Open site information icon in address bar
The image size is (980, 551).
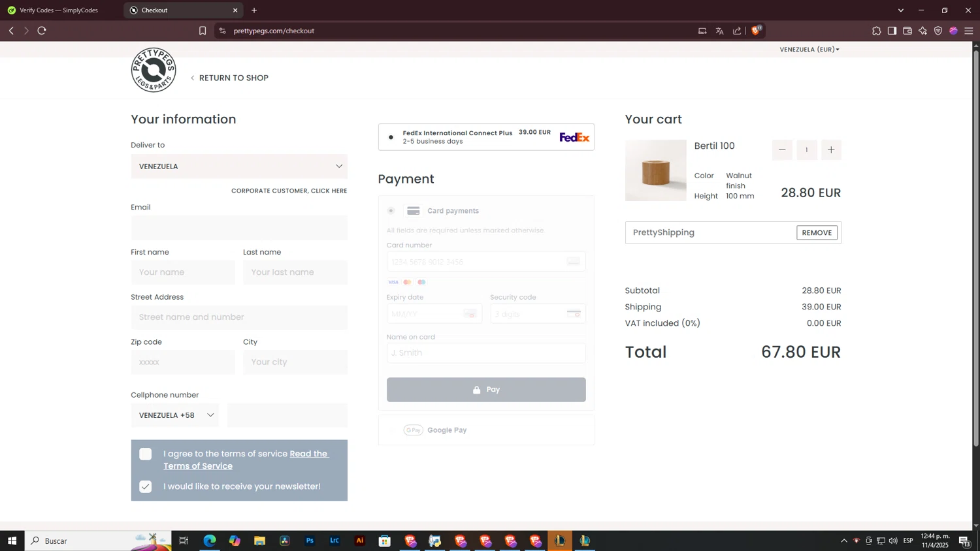pos(222,31)
